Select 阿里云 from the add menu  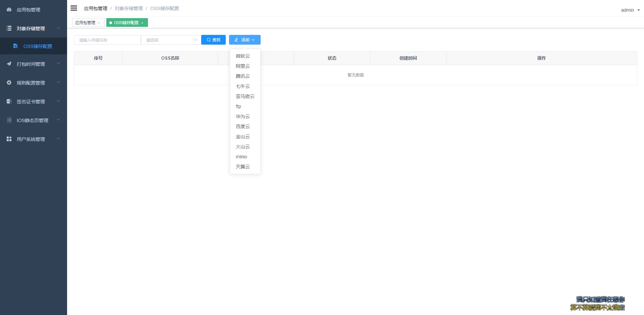[243, 66]
